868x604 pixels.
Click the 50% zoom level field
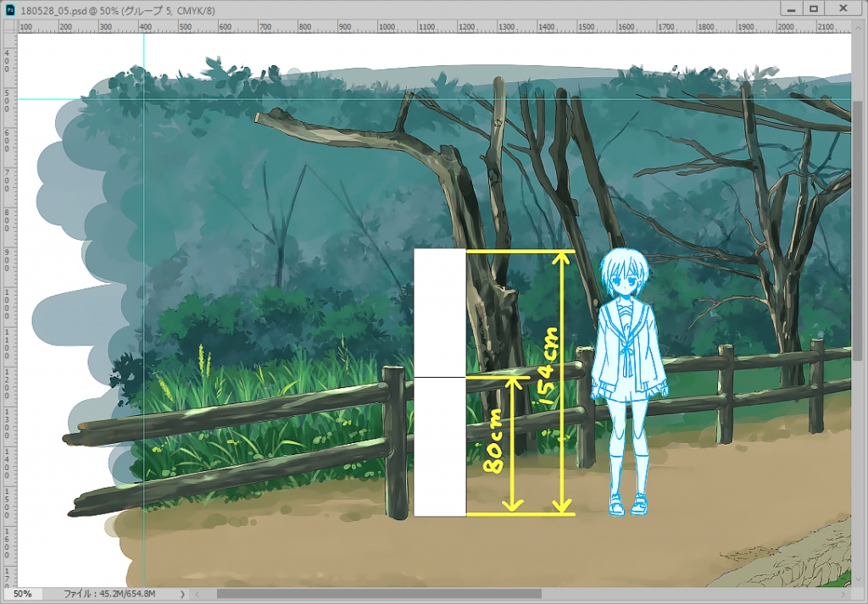pos(23,594)
